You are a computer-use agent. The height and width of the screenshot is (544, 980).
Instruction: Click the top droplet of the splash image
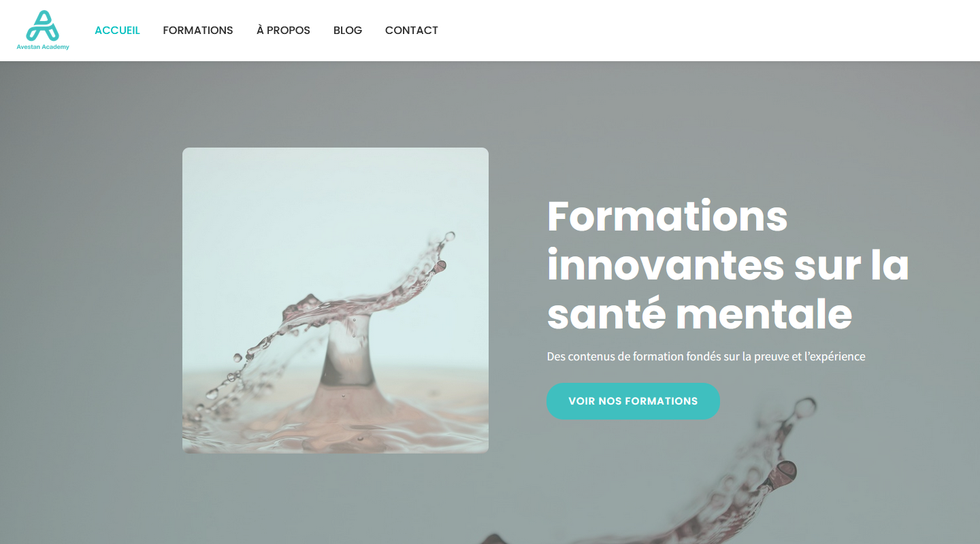449,237
